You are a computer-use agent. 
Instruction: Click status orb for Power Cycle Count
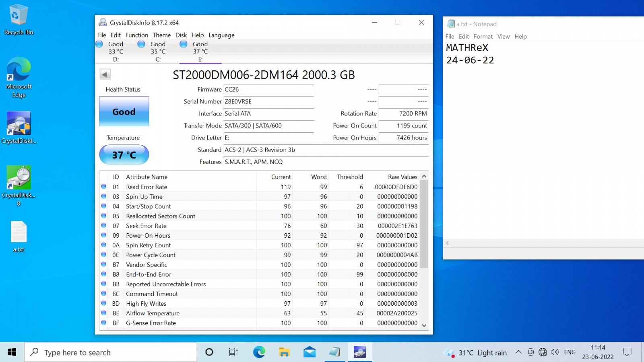pos(104,255)
